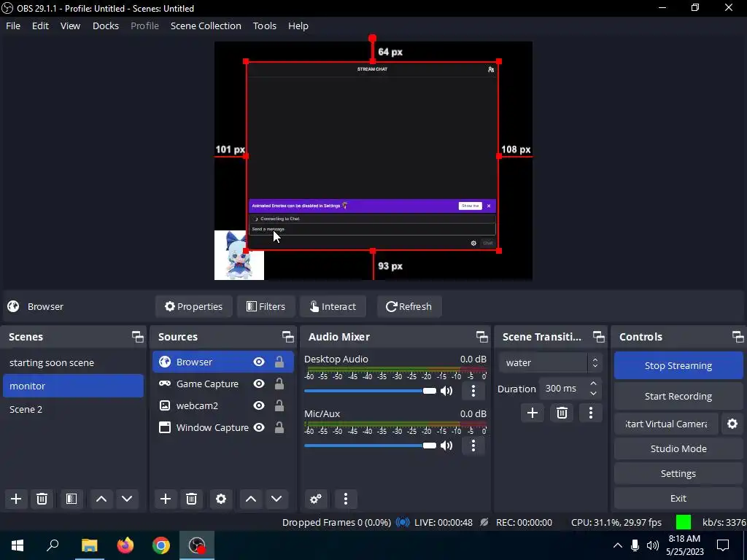Toggle Browser source visibility

pyautogui.click(x=259, y=362)
